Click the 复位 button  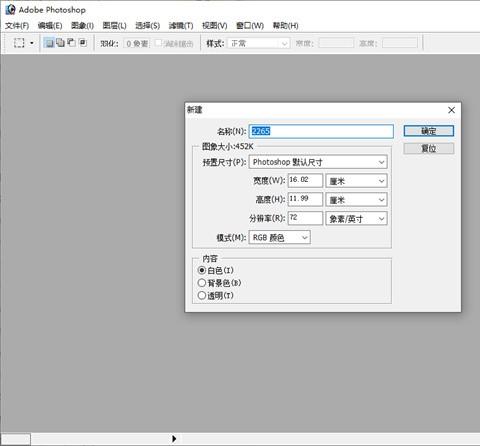[429, 148]
